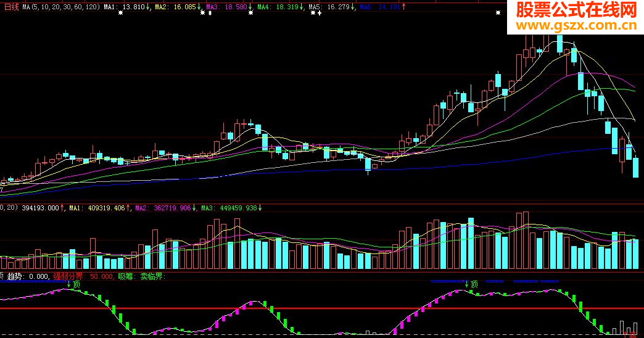Screen dimensions: 644x338
Task: Click the up-down arrow marker below MA3 label
Action: coord(210,13)
